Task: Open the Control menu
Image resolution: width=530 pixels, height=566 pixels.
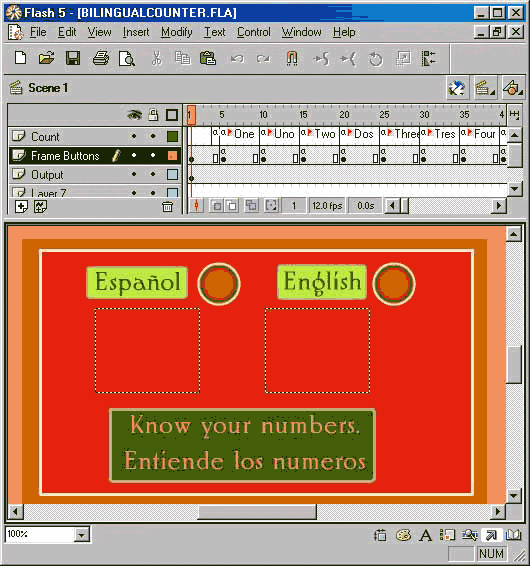Action: (253, 32)
